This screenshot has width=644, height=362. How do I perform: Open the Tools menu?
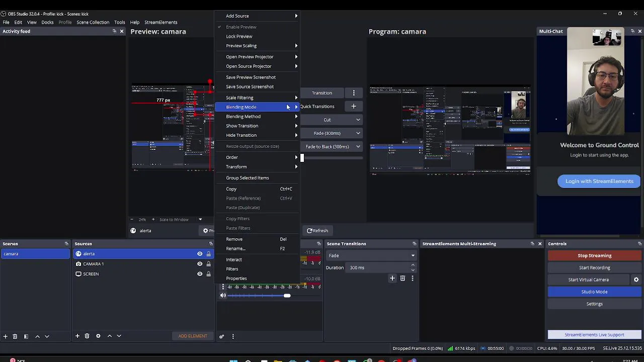119,22
